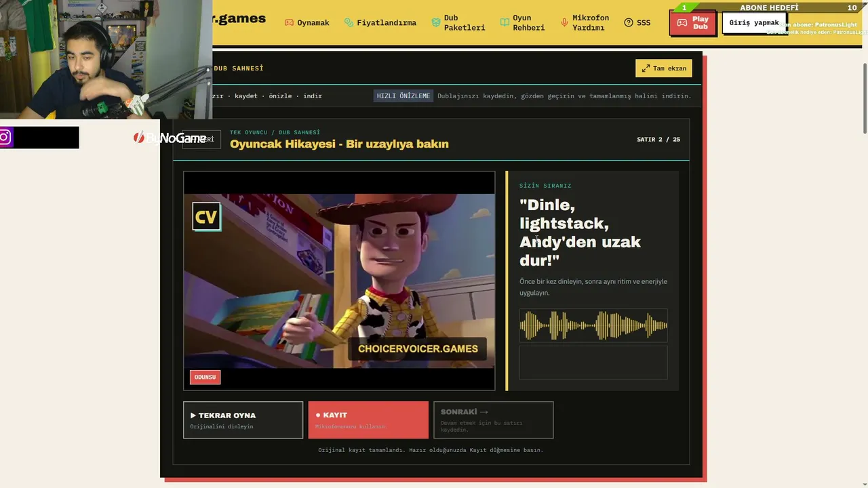Open the Oyun Rehberi nav label

click(x=529, y=22)
